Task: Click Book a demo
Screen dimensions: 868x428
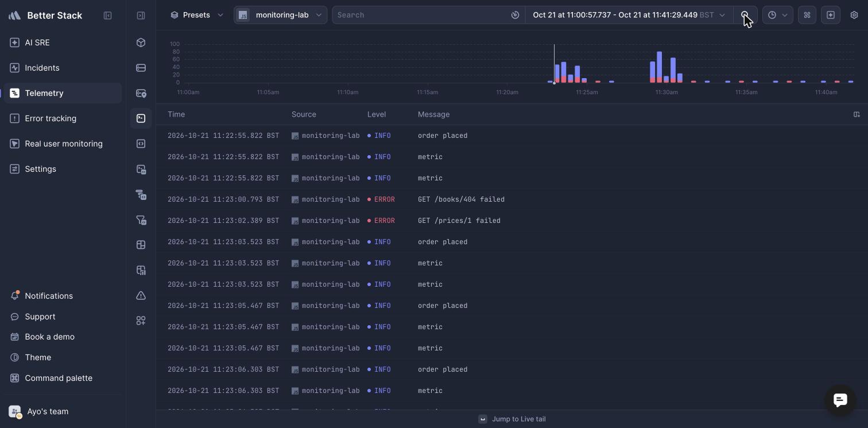Action: pyautogui.click(x=63, y=337)
